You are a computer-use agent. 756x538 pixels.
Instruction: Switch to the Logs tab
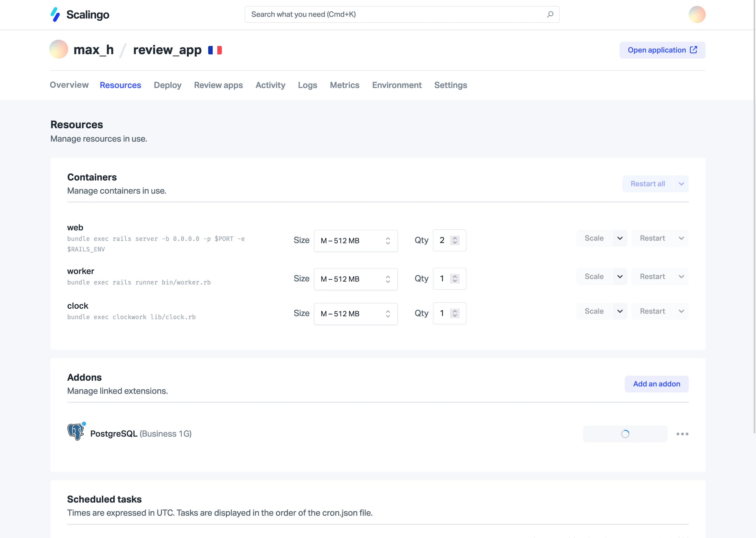point(307,85)
